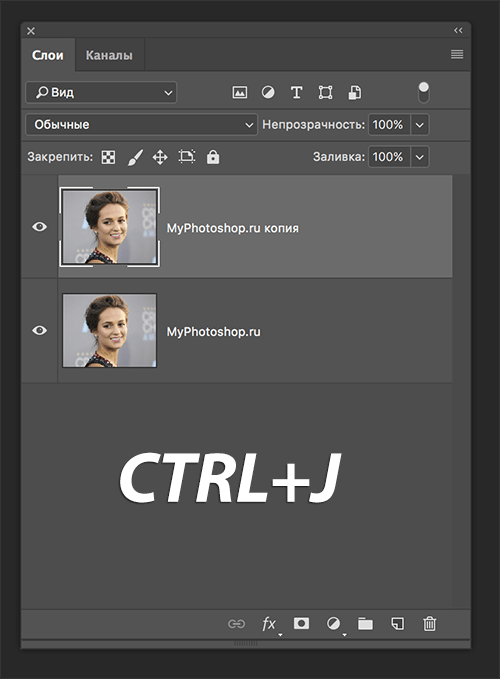The width and height of the screenshot is (500, 679).
Task: Filter layers by pixel layer icon
Action: (239, 92)
